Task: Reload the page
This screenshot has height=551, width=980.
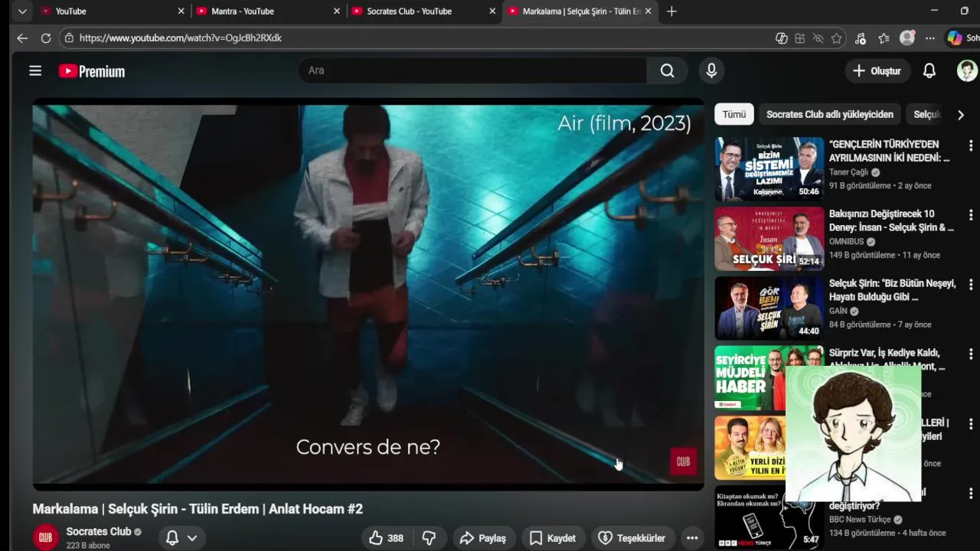Action: 46,37
